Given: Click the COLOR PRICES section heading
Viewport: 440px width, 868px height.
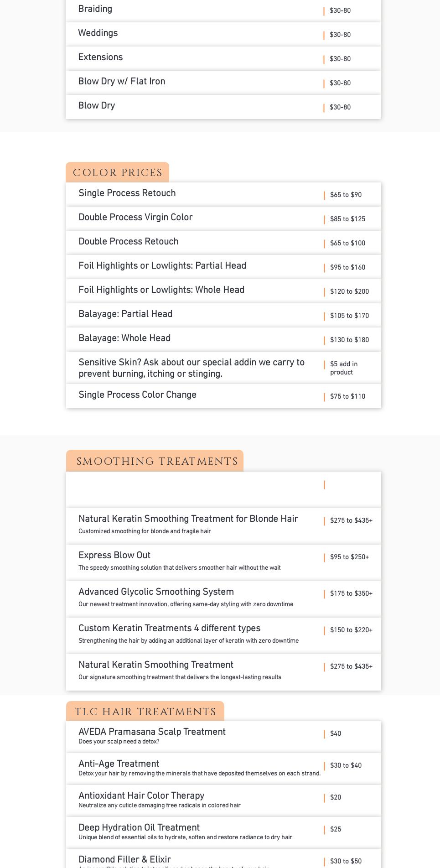Looking at the screenshot, I should 118,173.
